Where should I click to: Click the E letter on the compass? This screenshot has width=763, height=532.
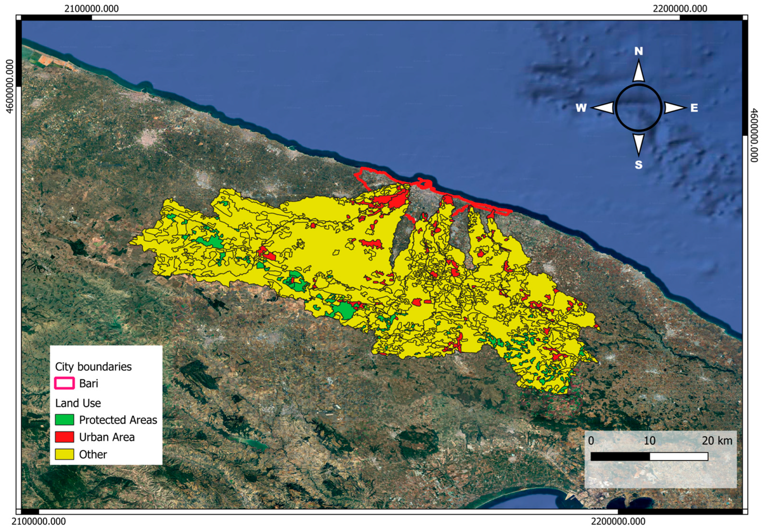tap(694, 108)
